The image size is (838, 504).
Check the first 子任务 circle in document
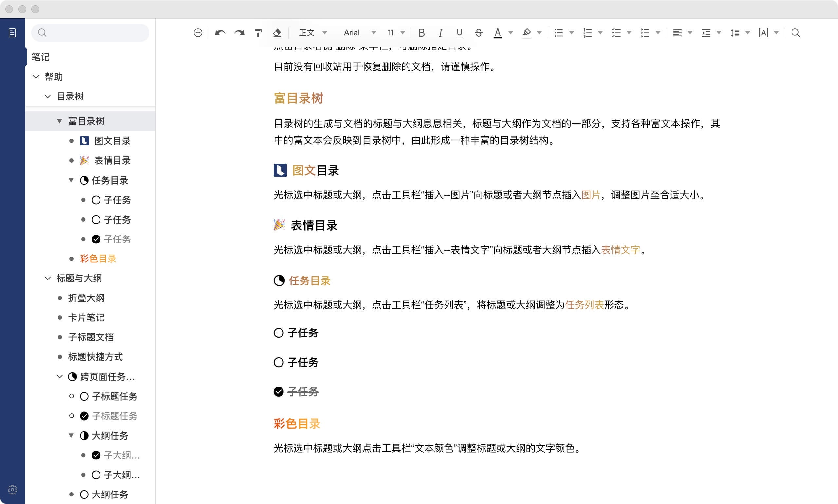(279, 333)
